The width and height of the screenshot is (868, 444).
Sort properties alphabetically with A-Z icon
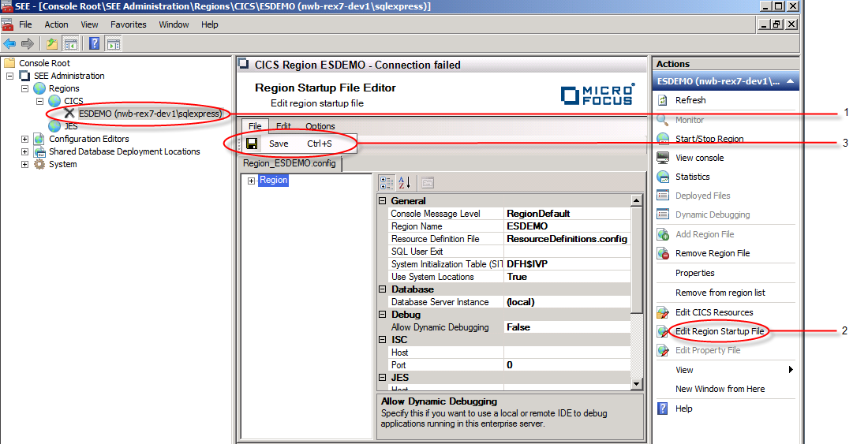[405, 182]
